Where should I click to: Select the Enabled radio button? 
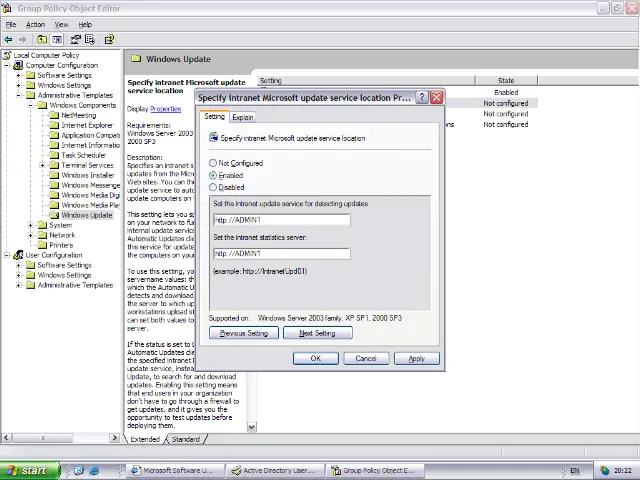click(x=213, y=175)
